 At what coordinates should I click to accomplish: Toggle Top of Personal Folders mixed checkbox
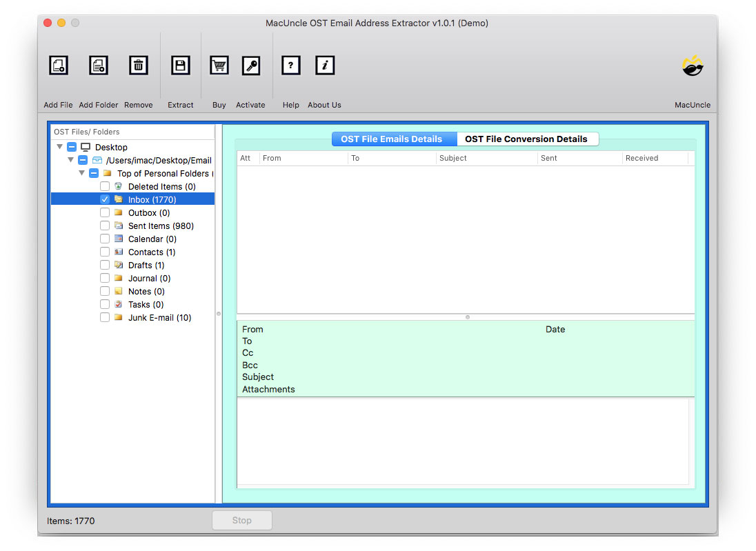tap(94, 173)
